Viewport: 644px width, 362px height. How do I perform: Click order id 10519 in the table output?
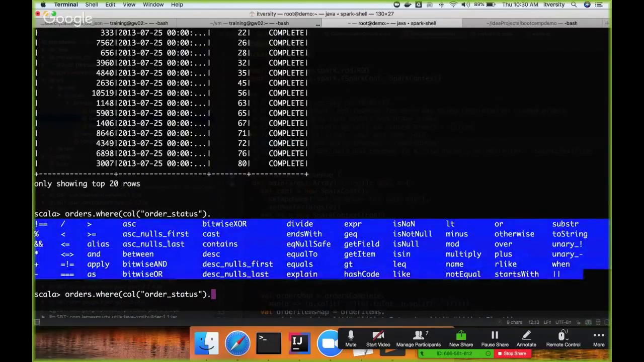(103, 93)
